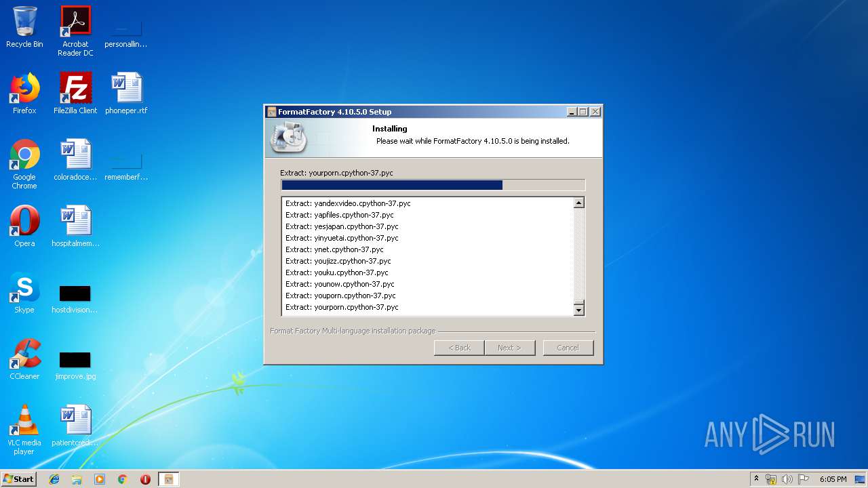Image resolution: width=868 pixels, height=488 pixels.
Task: Open Action Center flag icon
Action: pos(804,479)
